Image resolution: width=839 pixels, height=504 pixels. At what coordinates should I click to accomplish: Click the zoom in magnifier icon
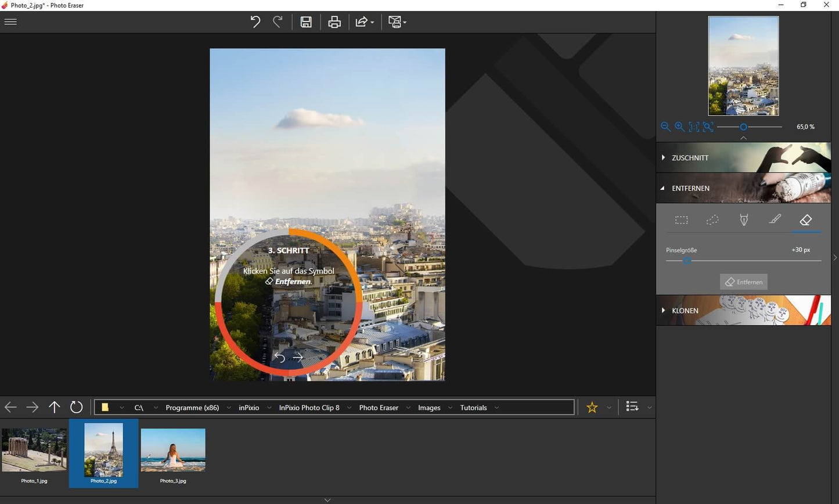[x=679, y=127]
